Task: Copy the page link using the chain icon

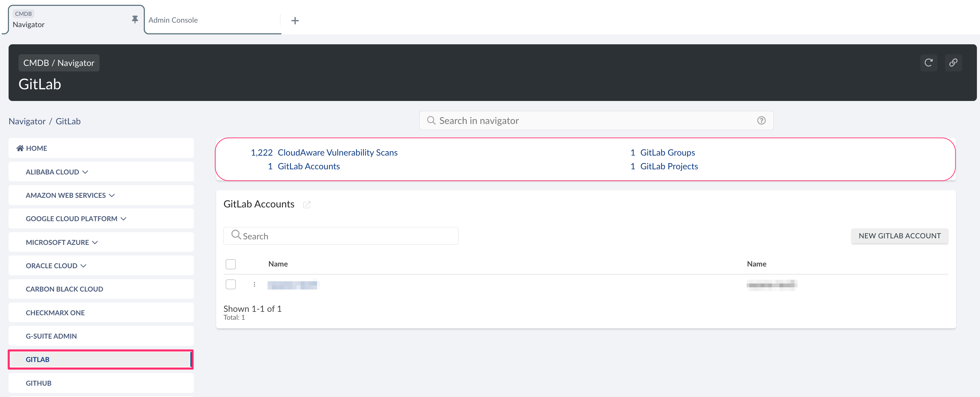Action: coord(953,63)
